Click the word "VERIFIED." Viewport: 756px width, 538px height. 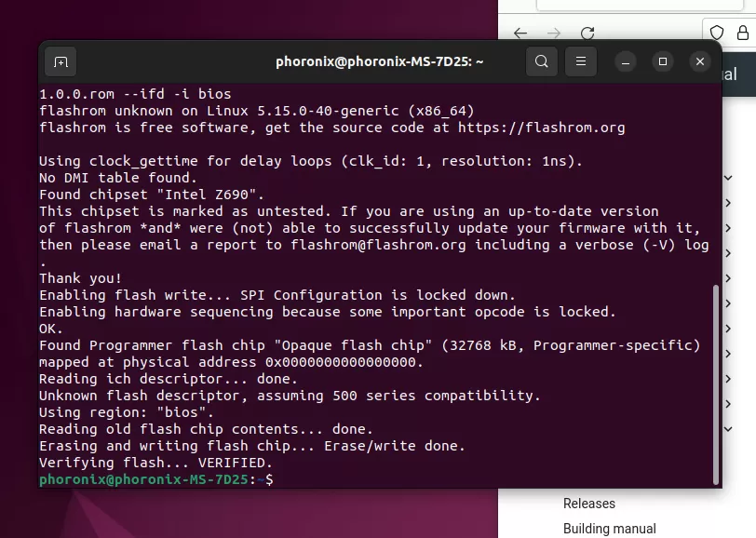pos(236,463)
